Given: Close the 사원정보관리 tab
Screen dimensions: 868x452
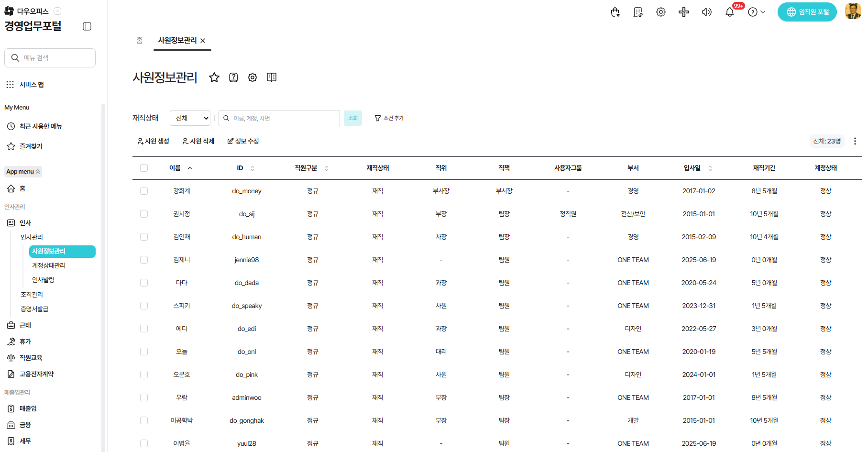Looking at the screenshot, I should [203, 41].
